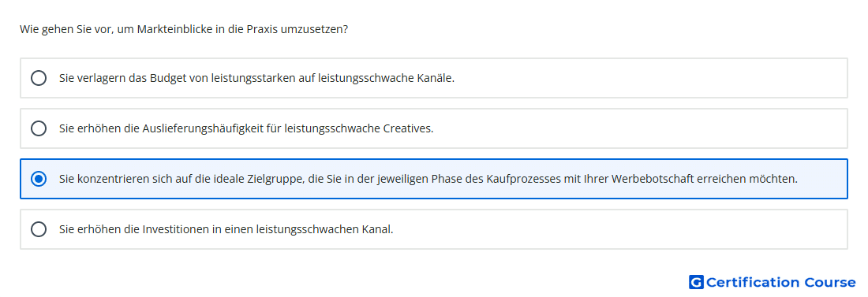This screenshot has width=868, height=297.
Task: Choose radio button beside Auslieferungshäufigkeit answer
Action: pyautogui.click(x=39, y=128)
